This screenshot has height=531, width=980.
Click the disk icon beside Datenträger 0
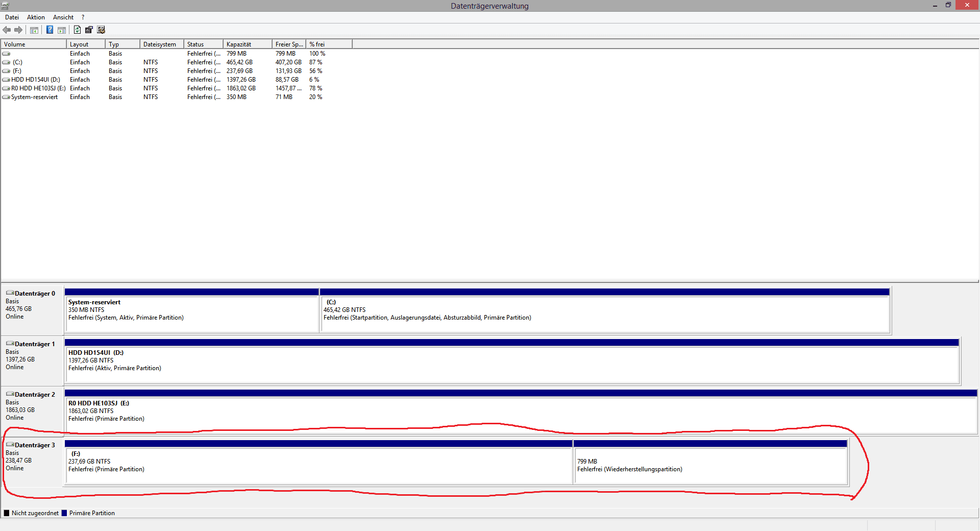pyautogui.click(x=10, y=293)
